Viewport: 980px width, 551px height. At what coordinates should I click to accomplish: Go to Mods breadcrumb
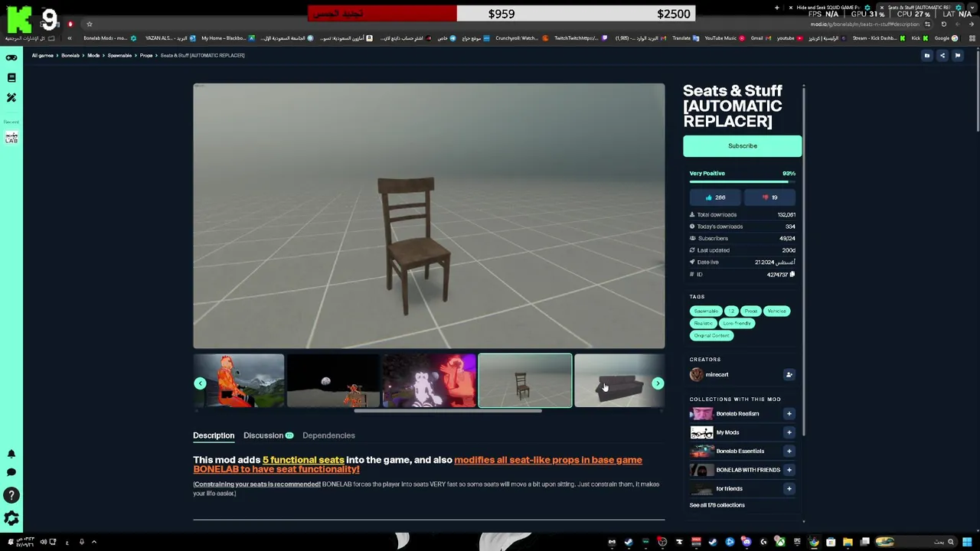point(93,55)
